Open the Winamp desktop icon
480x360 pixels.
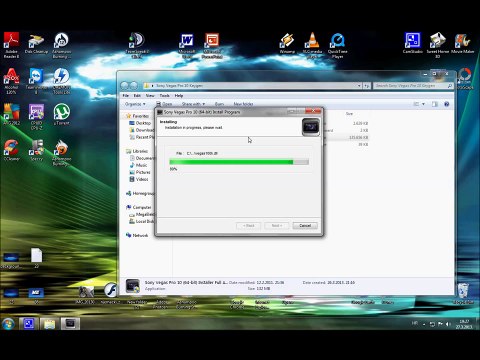coord(287,44)
